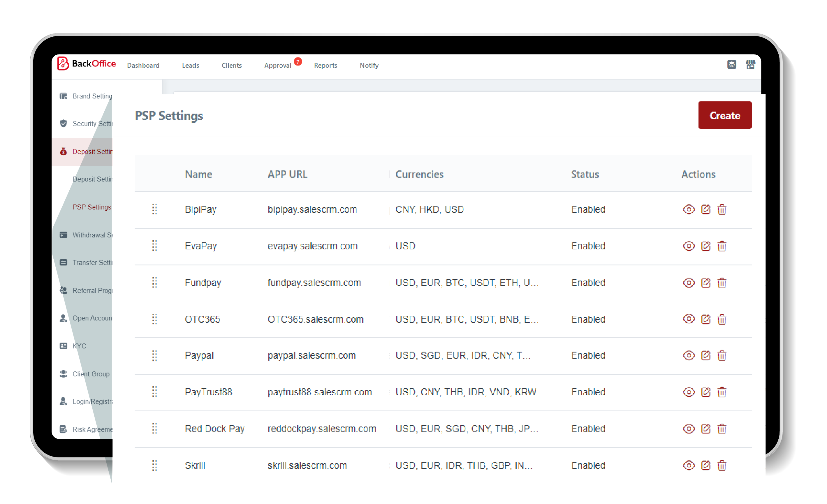Expand Withdrawal Setting in sidebar
827x504 pixels.
coord(86,235)
